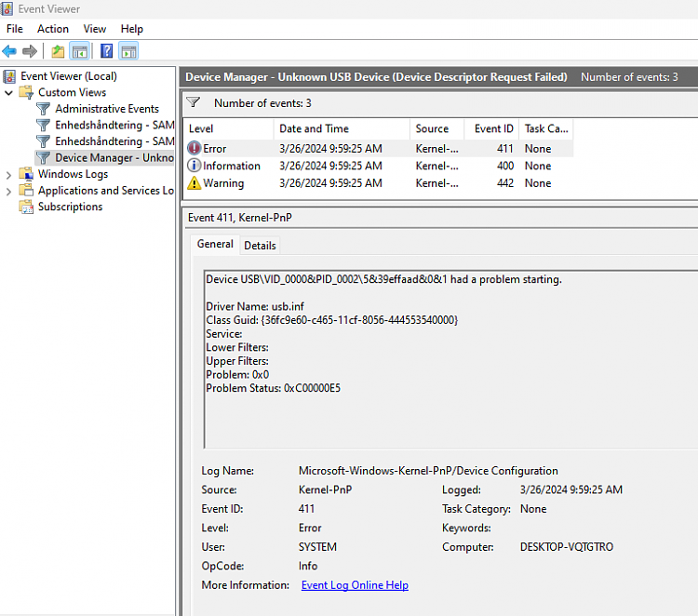Screen dimensions: 698x616
Task: Click the Forward arrow toolbar icon
Action: [x=30, y=51]
